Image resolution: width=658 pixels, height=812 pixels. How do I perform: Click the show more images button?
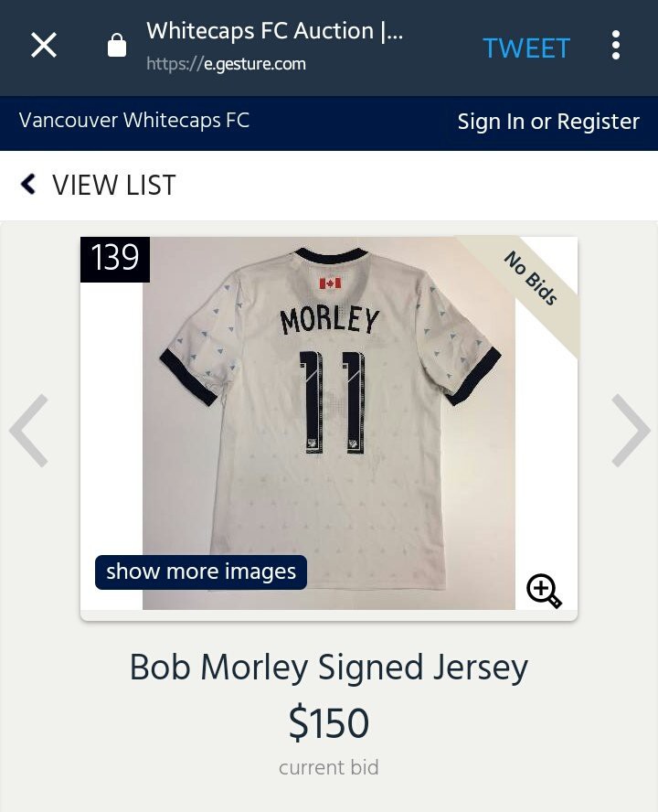tap(201, 572)
